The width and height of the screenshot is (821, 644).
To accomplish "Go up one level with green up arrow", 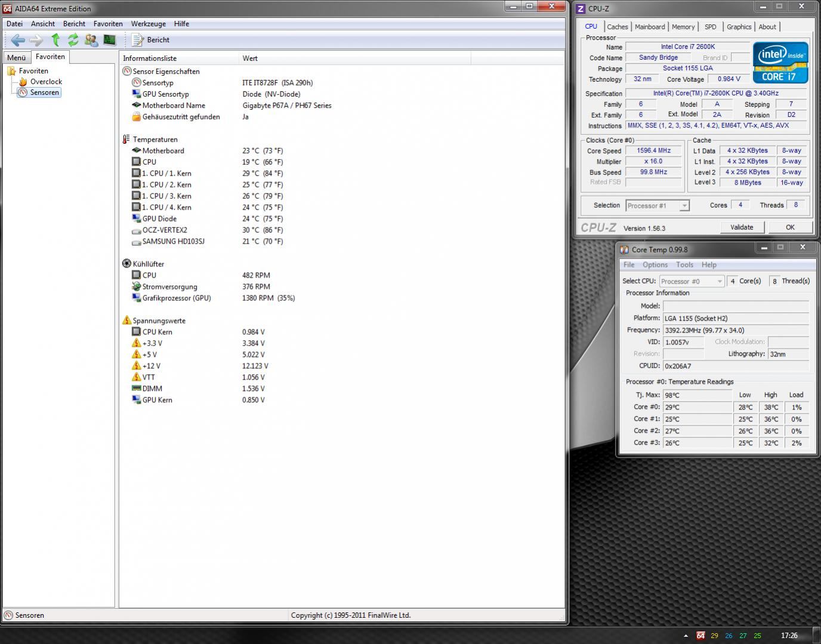I will (x=55, y=40).
